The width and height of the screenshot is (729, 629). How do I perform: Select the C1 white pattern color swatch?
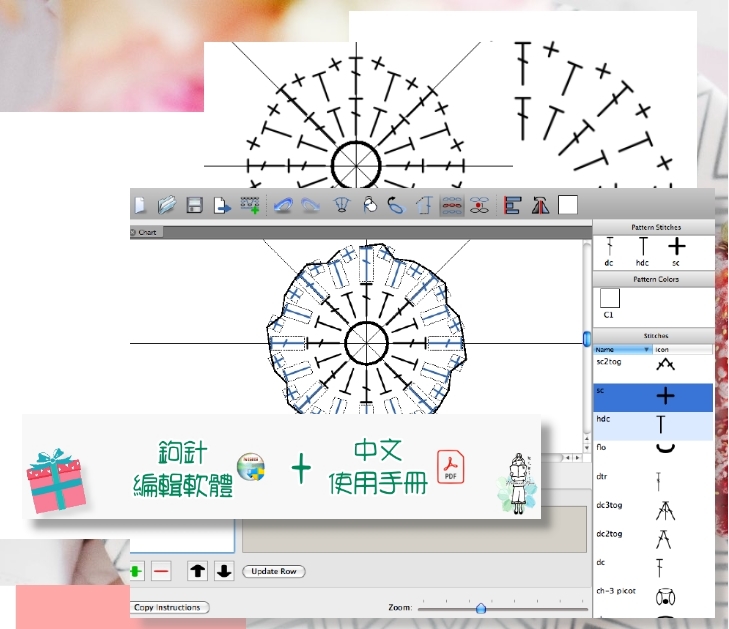(609, 298)
